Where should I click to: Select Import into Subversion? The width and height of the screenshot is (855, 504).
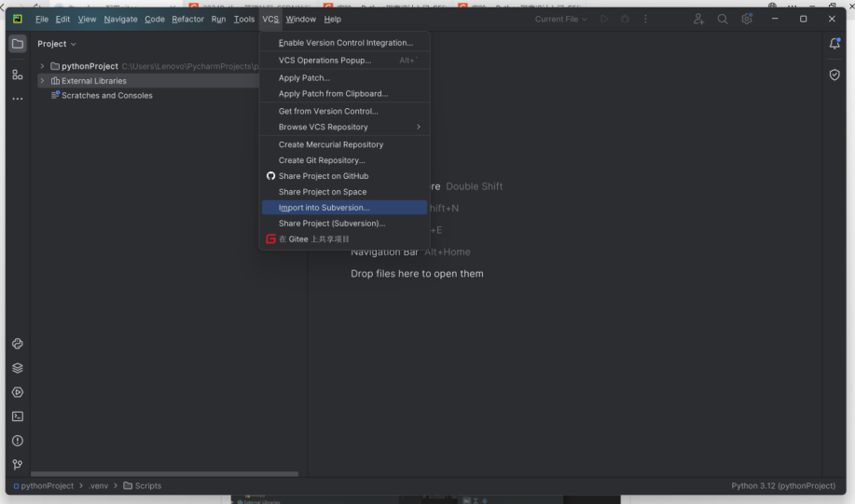[345, 208]
